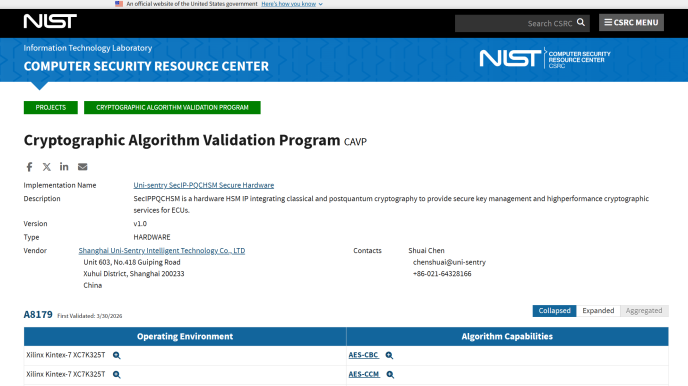Expand "Here's how you know" dropdown

tap(292, 4)
